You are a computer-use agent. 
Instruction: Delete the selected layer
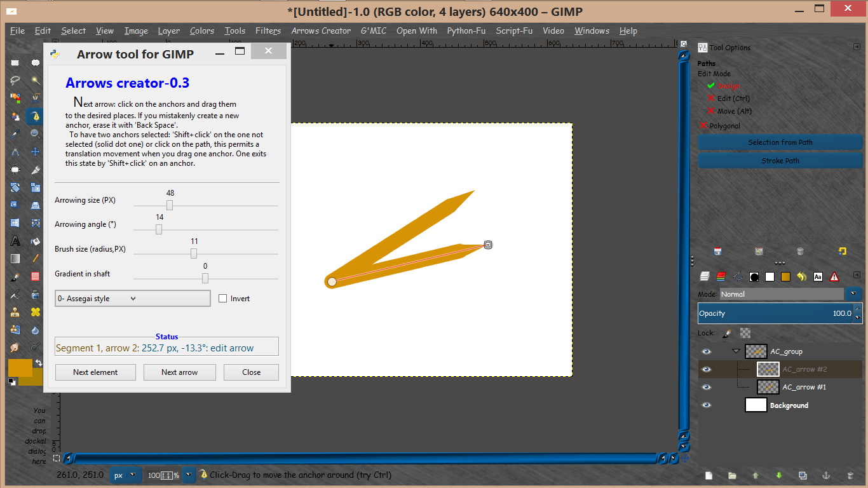click(850, 475)
